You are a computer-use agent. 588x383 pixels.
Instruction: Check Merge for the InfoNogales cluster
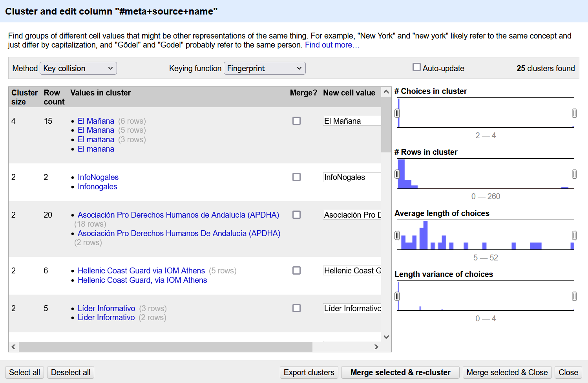click(296, 177)
